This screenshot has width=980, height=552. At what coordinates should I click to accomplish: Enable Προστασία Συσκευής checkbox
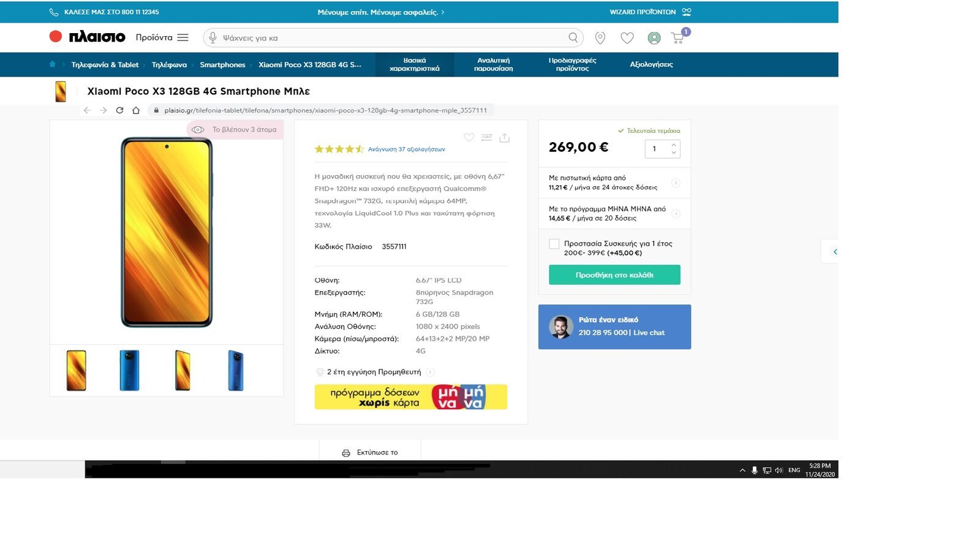554,244
